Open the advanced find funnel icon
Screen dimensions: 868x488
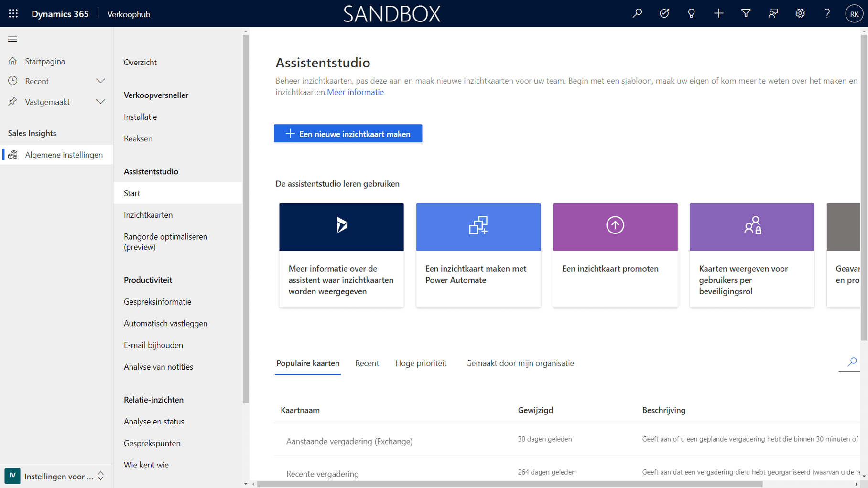pyautogui.click(x=746, y=13)
